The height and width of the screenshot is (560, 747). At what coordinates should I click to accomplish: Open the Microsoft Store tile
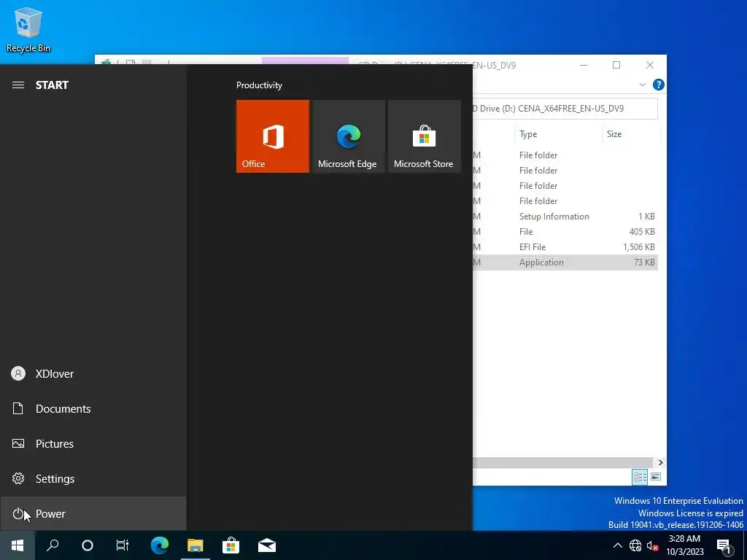(425, 136)
